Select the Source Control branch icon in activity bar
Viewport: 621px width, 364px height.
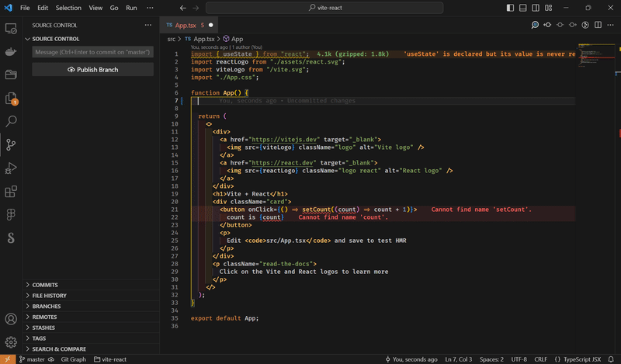tap(11, 144)
